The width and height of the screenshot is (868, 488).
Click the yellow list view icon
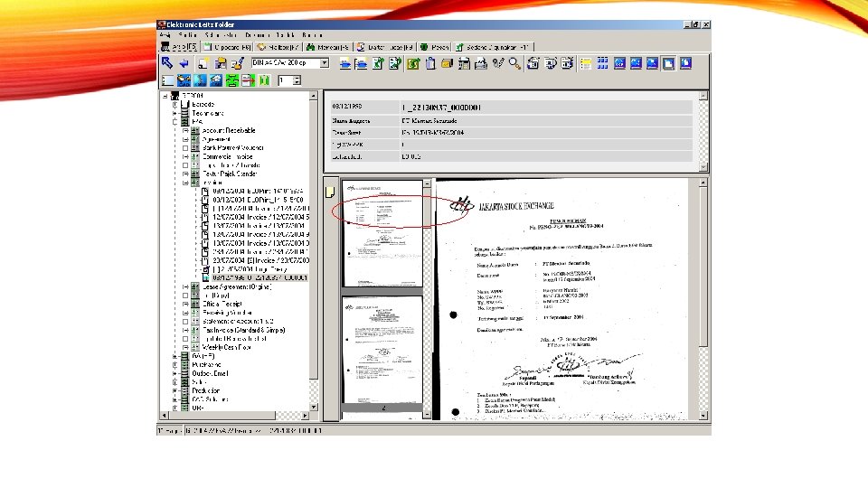[x=586, y=63]
